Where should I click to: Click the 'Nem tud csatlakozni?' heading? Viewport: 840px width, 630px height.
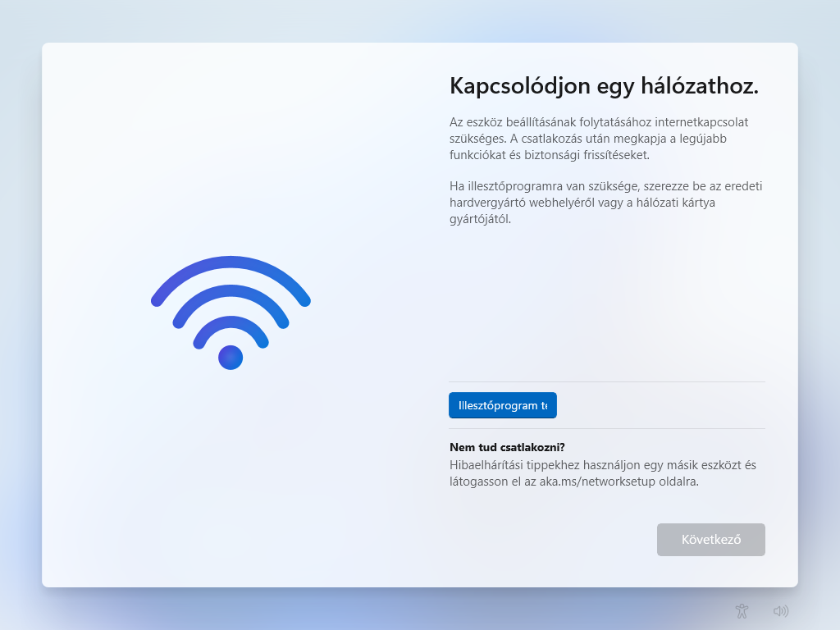(x=507, y=447)
